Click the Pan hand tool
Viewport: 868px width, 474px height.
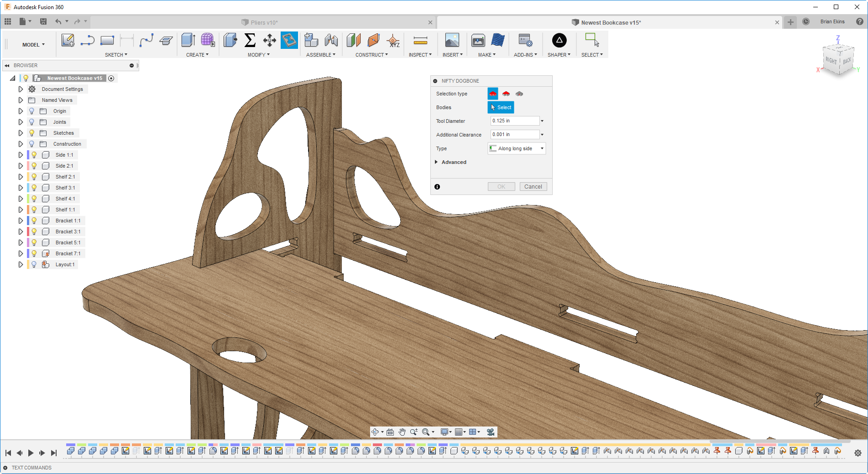(402, 432)
